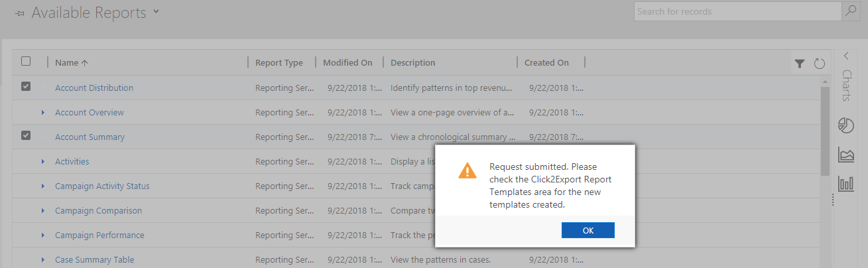This screenshot has height=268, width=868.
Task: Open the Campaign Activity Status report link
Action: pyautogui.click(x=102, y=186)
